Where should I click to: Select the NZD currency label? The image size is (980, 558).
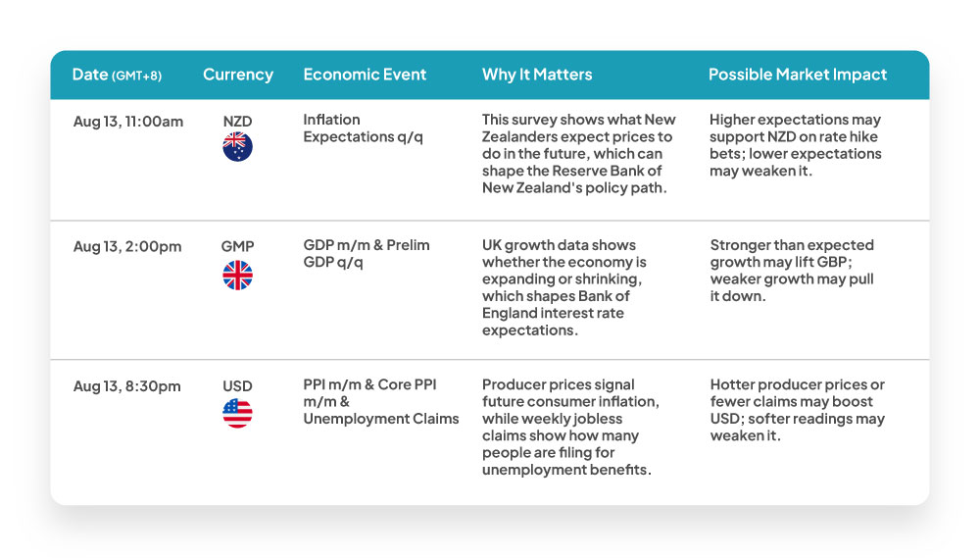tap(237, 122)
